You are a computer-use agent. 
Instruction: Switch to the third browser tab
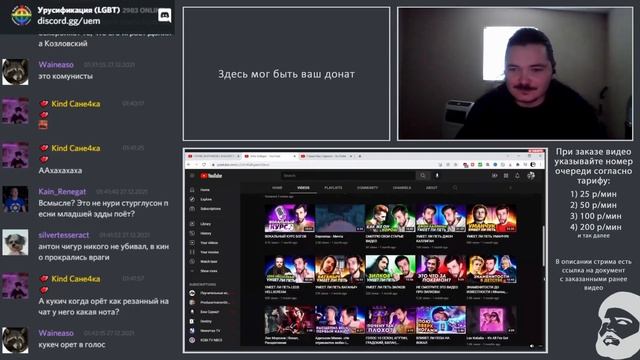pyautogui.click(x=325, y=156)
